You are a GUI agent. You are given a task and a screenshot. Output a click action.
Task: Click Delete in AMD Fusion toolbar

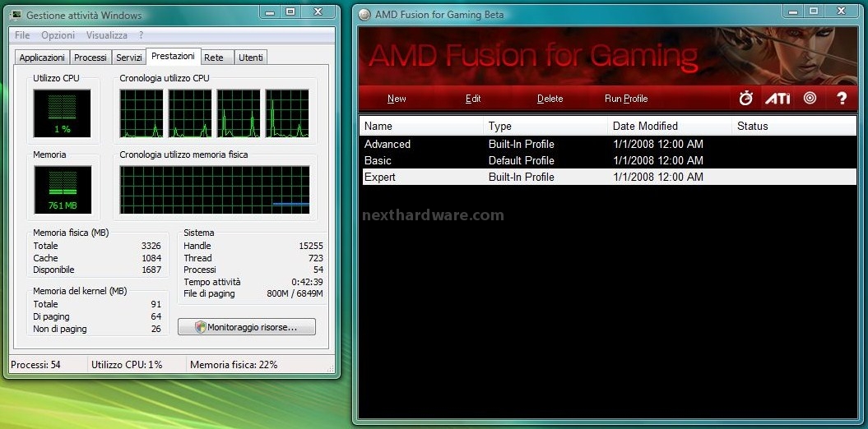coord(550,99)
